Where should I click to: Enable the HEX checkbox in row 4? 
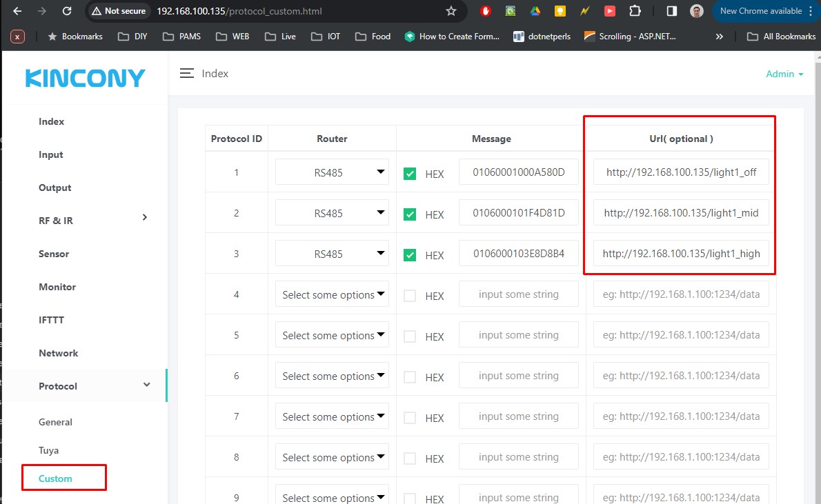point(410,296)
